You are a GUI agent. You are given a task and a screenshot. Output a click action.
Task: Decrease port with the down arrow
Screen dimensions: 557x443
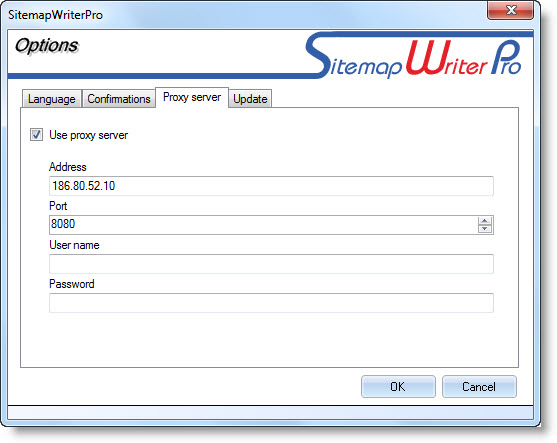tap(485, 229)
